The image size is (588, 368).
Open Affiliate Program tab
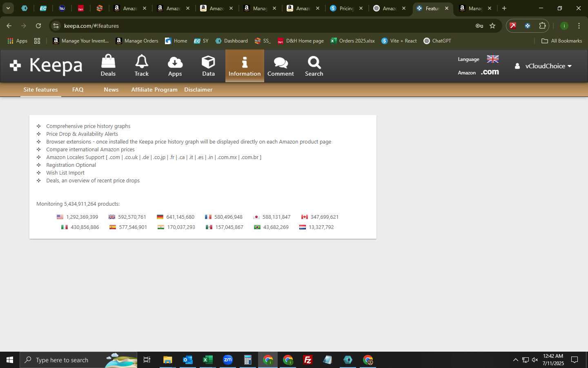tap(154, 90)
